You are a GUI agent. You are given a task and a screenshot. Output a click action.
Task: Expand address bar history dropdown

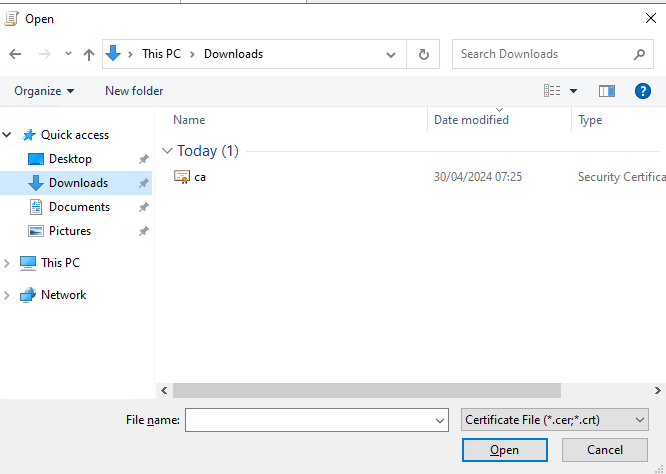pos(391,54)
